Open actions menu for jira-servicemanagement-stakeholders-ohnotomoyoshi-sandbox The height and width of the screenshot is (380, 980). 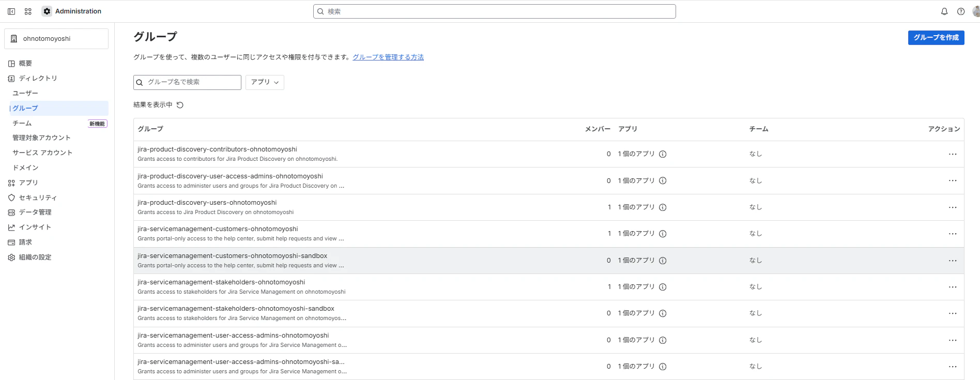[953, 313]
